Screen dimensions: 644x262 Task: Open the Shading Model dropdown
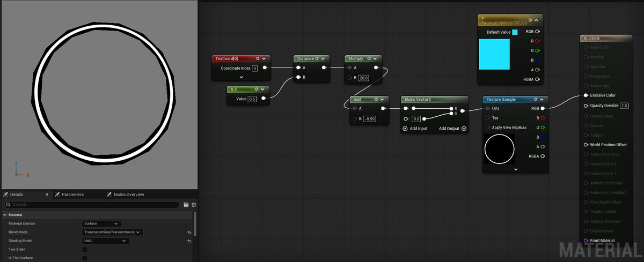coord(106,241)
